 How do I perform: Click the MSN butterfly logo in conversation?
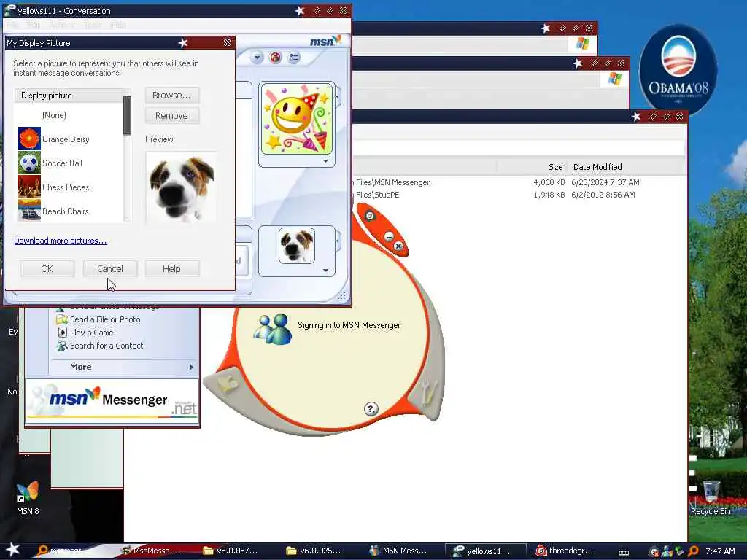click(x=326, y=42)
